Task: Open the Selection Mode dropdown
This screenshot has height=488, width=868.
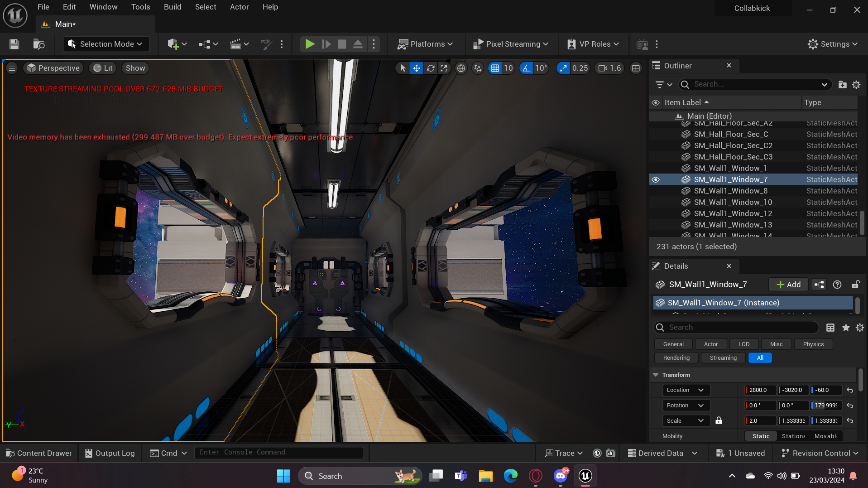Action: pos(106,44)
